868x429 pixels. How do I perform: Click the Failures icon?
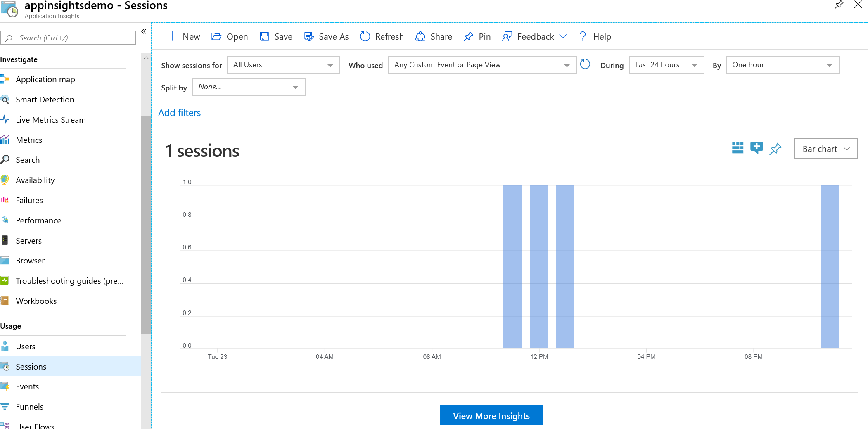pos(5,200)
